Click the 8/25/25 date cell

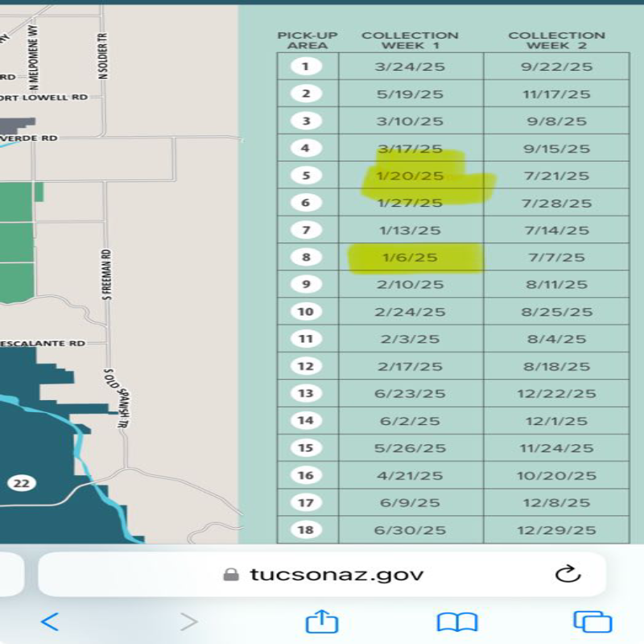tap(556, 312)
